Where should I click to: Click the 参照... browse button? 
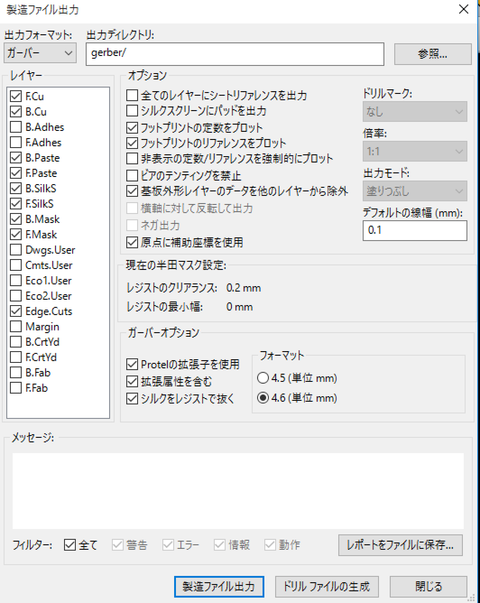coord(432,54)
